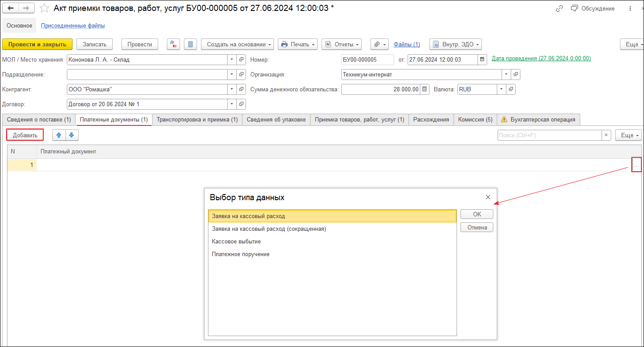The image size is (644, 347).
Task: Open the paperclip attachments dropdown
Action: 380,44
